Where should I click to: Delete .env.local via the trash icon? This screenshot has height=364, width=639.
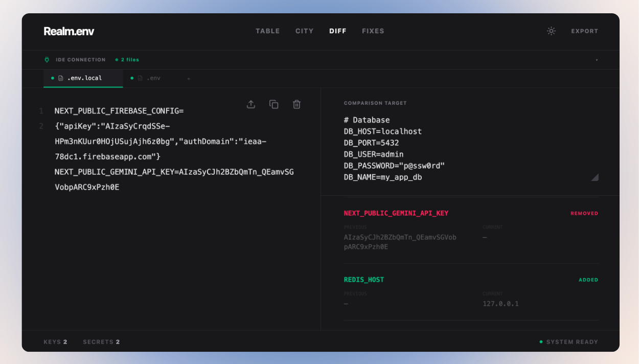coord(296,104)
